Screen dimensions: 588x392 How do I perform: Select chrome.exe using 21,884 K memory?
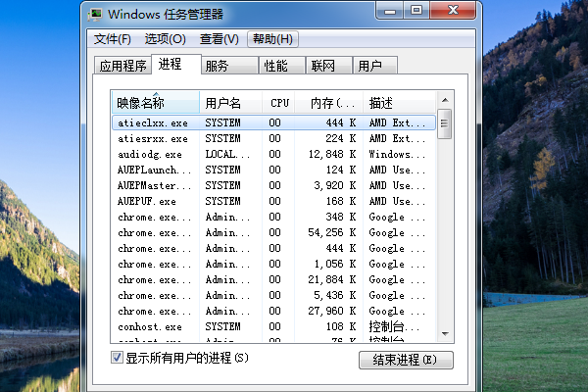(x=273, y=280)
